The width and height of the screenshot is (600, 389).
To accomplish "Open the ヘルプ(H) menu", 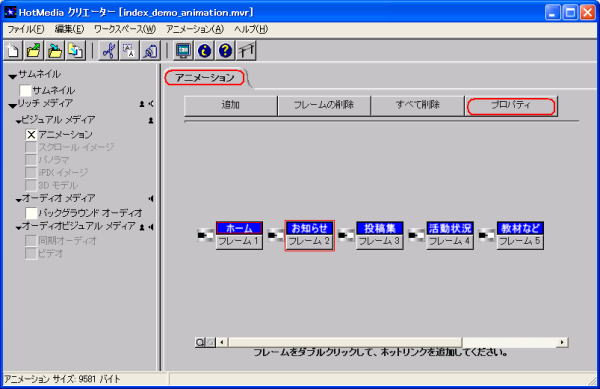I will point(251,29).
